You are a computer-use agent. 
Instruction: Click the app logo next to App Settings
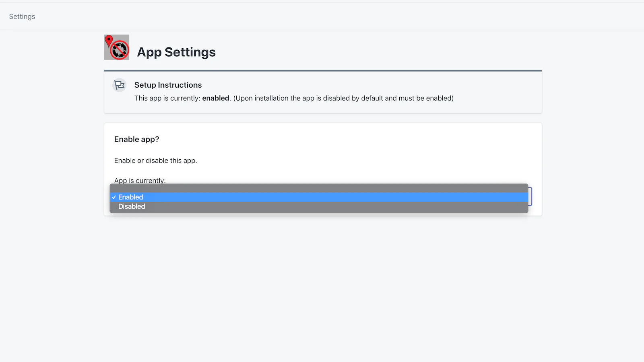point(117,47)
